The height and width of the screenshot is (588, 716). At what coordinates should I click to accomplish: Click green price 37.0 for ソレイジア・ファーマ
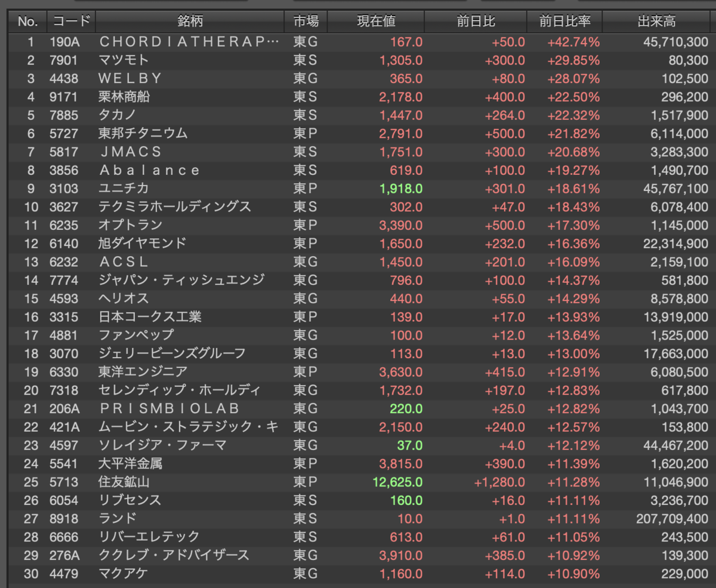[410, 445]
